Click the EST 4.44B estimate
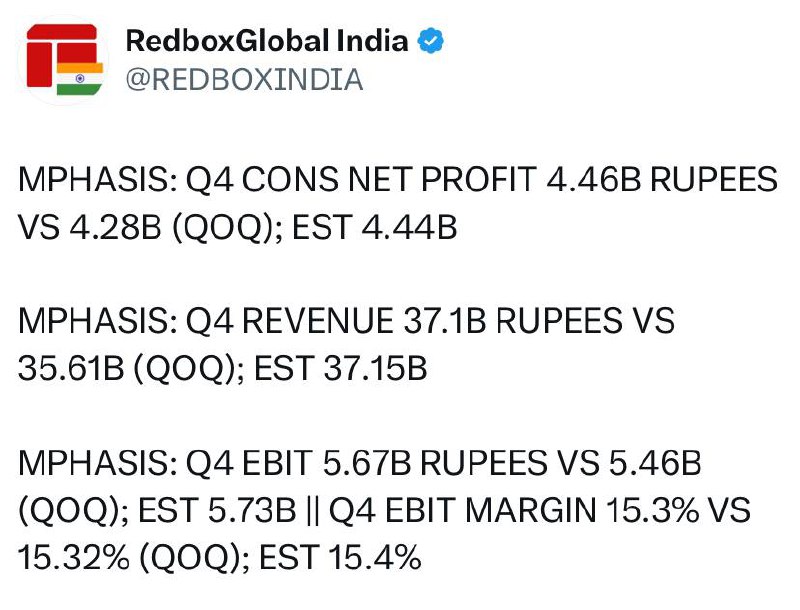The height and width of the screenshot is (610, 800). coord(374,227)
